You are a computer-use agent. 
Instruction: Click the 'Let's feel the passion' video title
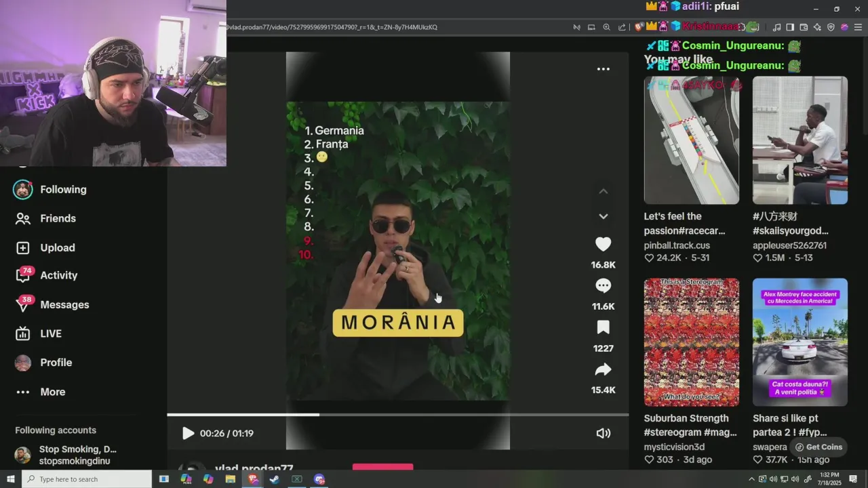tap(684, 224)
